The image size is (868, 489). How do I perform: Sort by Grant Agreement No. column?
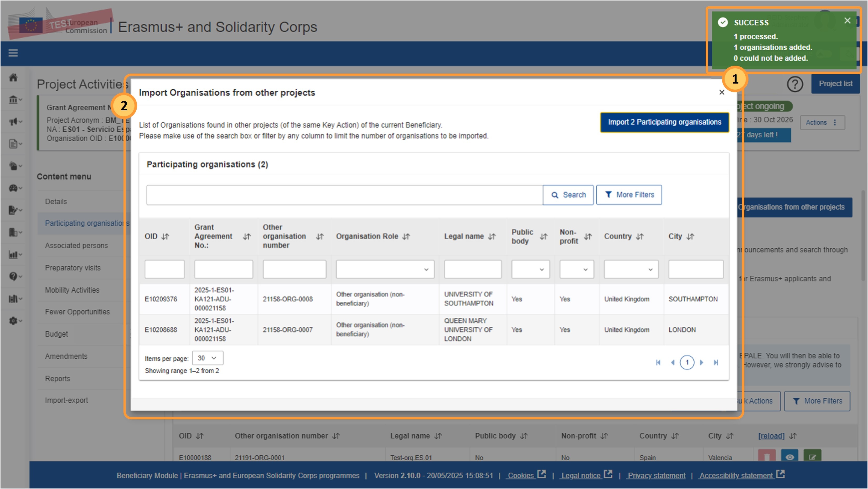tap(247, 236)
